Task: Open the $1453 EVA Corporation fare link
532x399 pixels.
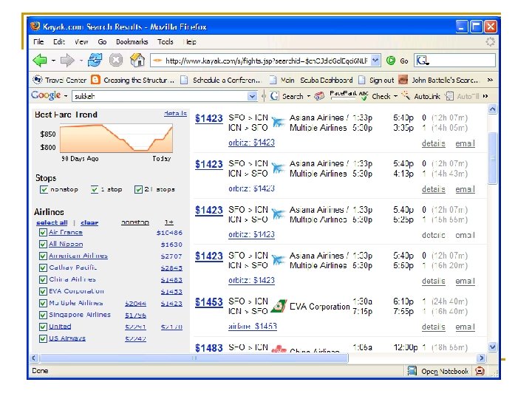Action: 208,302
